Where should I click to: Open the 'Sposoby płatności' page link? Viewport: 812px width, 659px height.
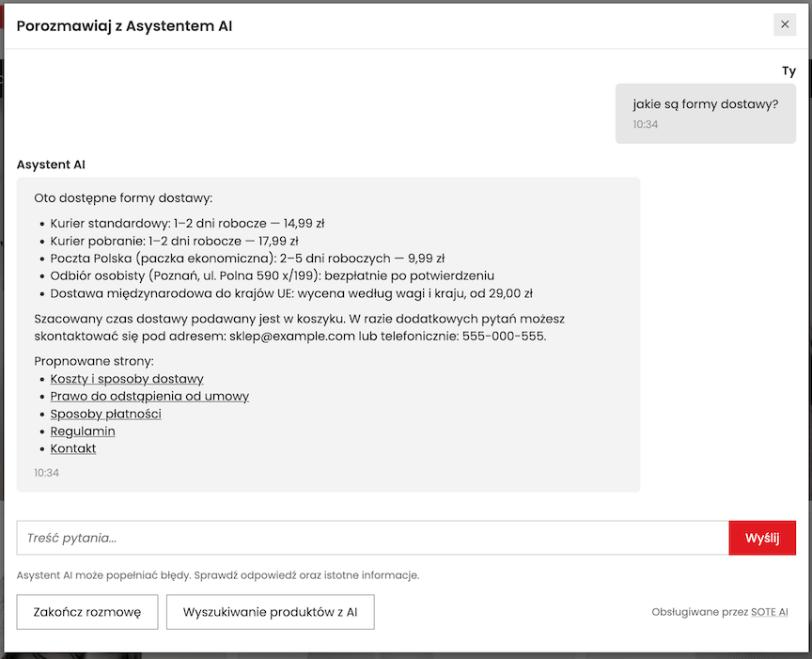click(x=106, y=414)
